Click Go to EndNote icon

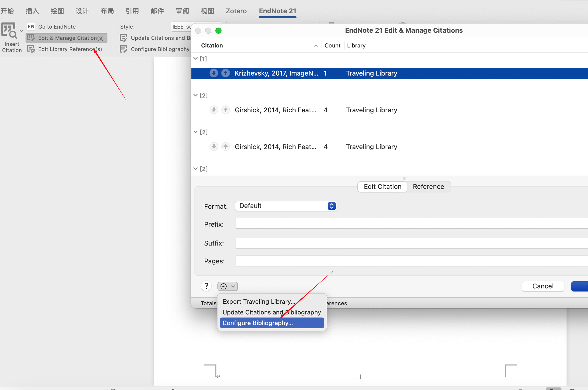pyautogui.click(x=31, y=26)
